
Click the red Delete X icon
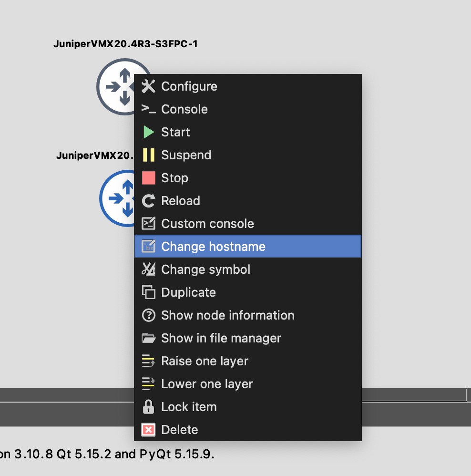click(148, 430)
